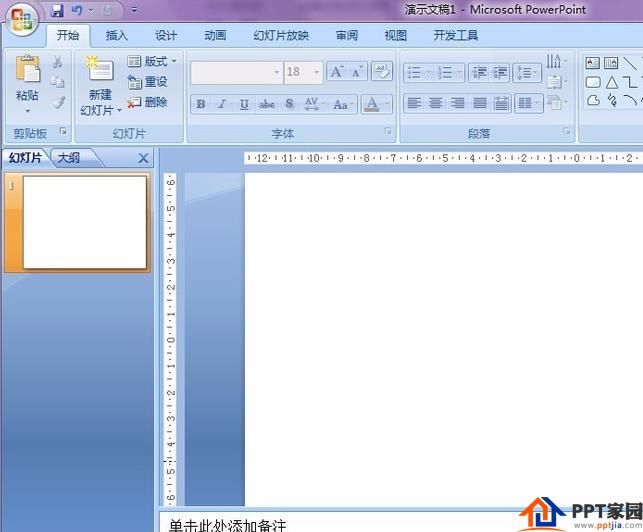The height and width of the screenshot is (532, 643).
Task: Select the rounded rectangle shape
Action: pos(593,82)
